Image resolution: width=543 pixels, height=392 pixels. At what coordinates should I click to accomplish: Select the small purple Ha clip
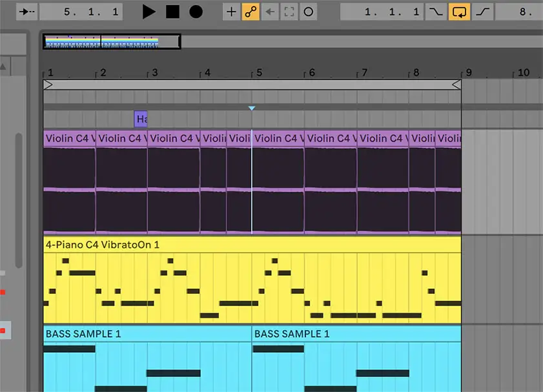(x=141, y=119)
